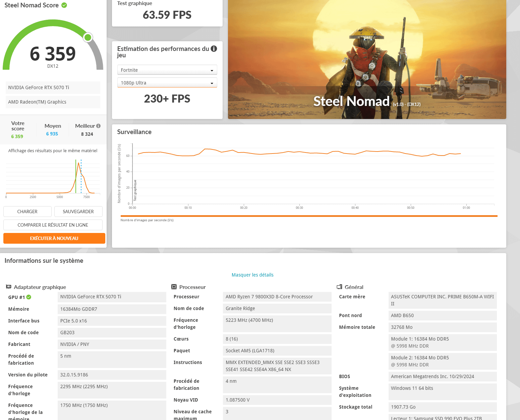Click the info icon beside Meilleur
The height and width of the screenshot is (420, 520).
pyautogui.click(x=98, y=126)
